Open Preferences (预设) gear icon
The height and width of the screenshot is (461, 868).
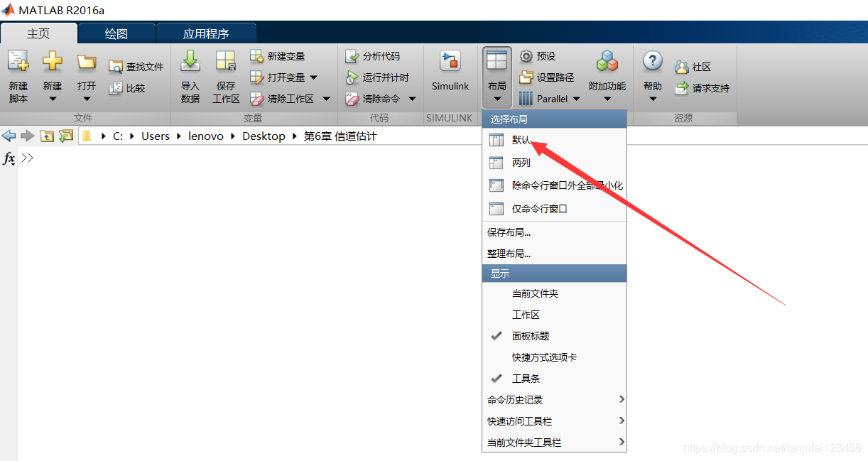click(526, 56)
